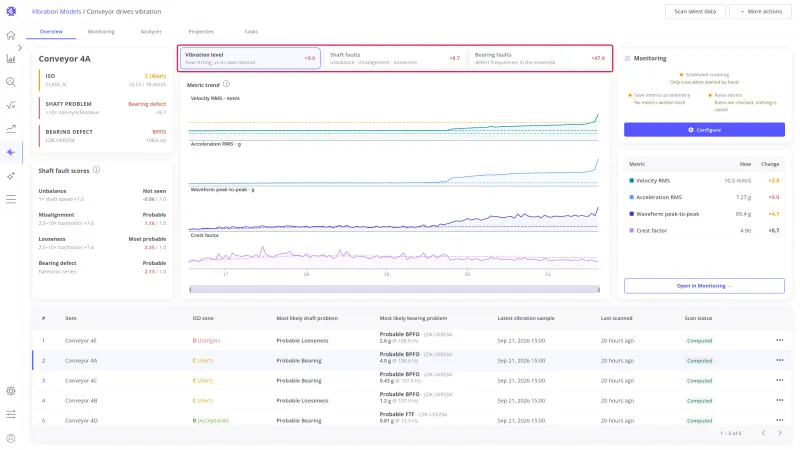This screenshot has height=450, width=800.
Task: Open the magnifier explore icon in the sidebar
Action: [11, 82]
